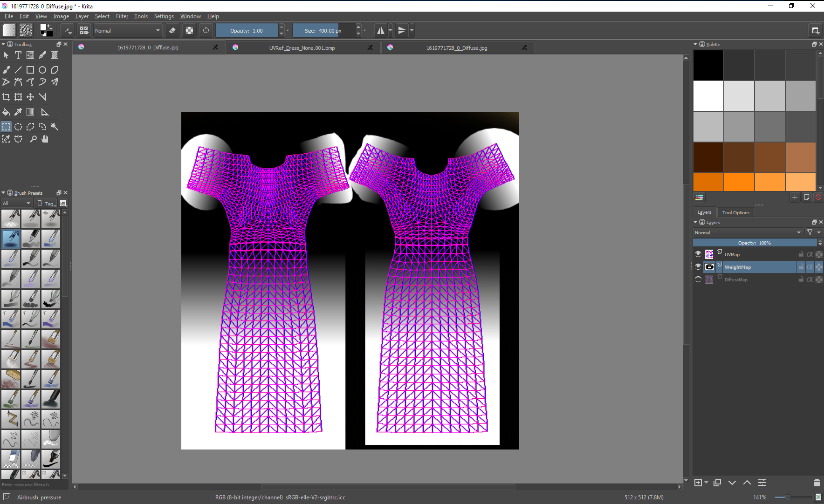The image size is (824, 504).
Task: Open the brush editor settings
Action: tap(68, 31)
